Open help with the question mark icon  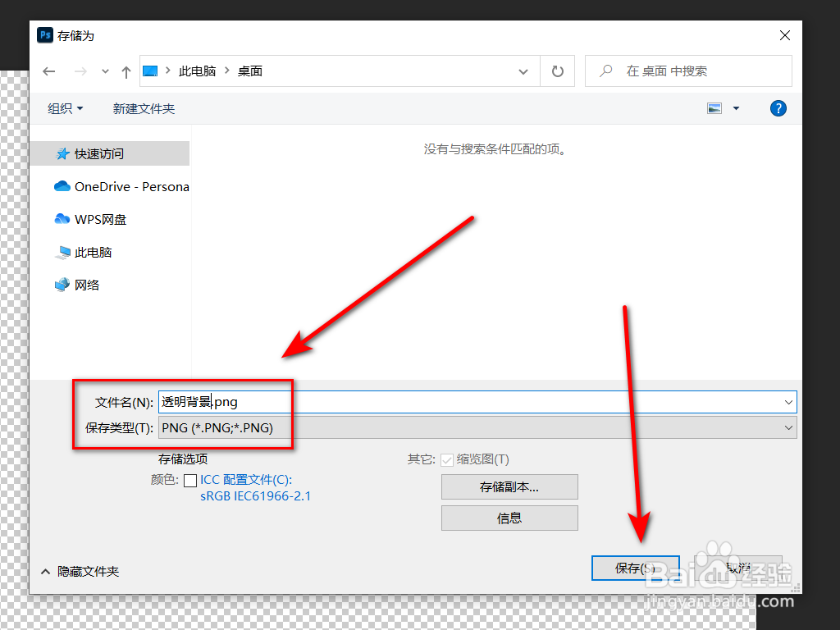point(778,109)
